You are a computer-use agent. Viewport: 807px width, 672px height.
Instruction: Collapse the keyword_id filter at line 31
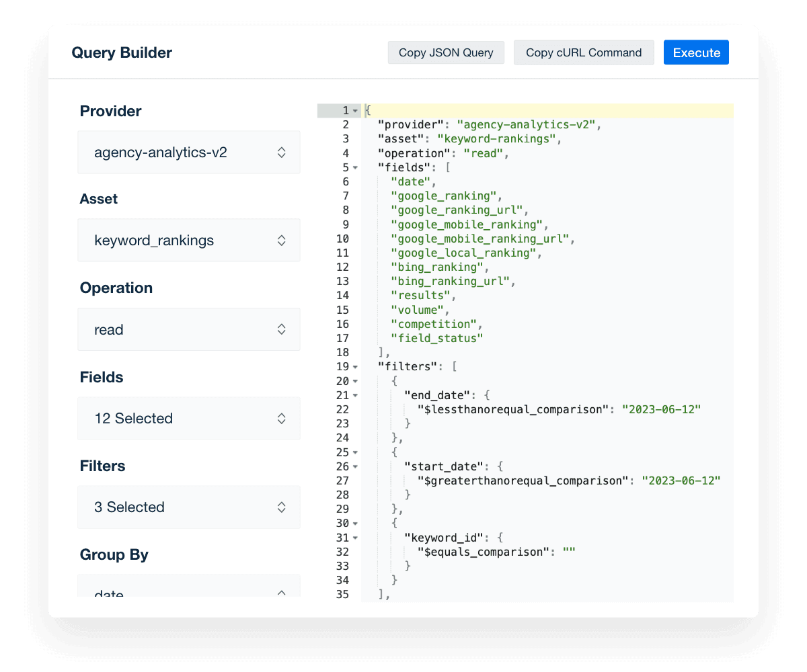(x=355, y=537)
